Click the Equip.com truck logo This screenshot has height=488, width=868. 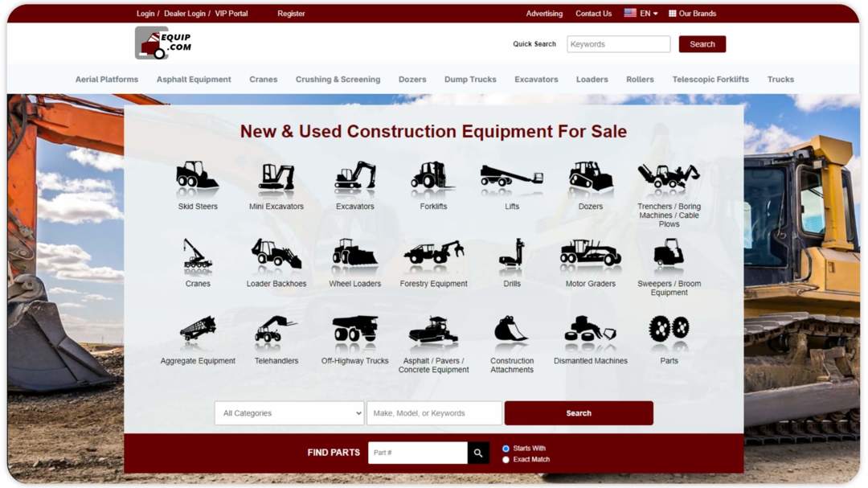click(x=163, y=43)
